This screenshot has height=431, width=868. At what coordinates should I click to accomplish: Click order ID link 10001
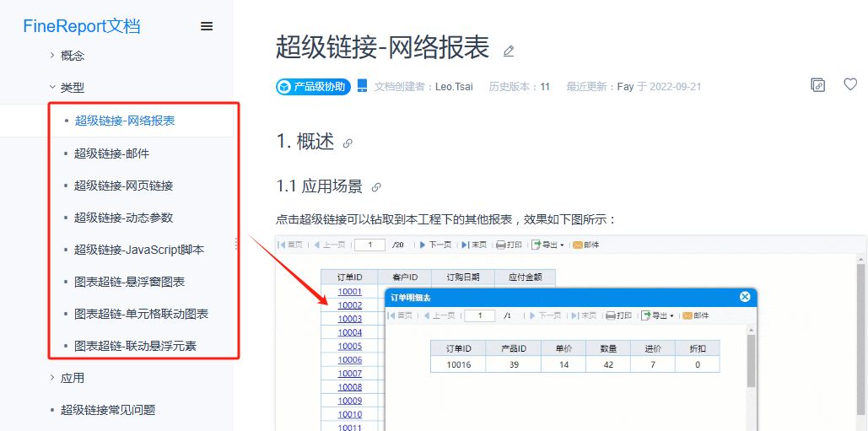[x=349, y=292]
